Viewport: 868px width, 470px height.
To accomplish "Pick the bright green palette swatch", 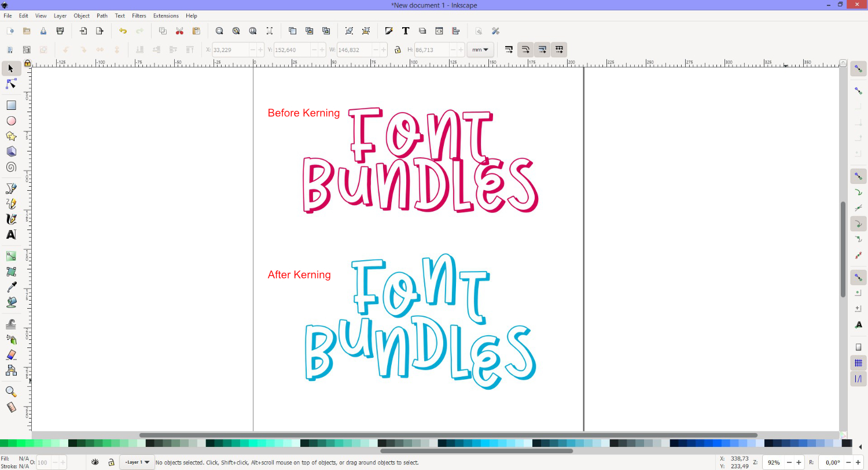I will pos(21,443).
